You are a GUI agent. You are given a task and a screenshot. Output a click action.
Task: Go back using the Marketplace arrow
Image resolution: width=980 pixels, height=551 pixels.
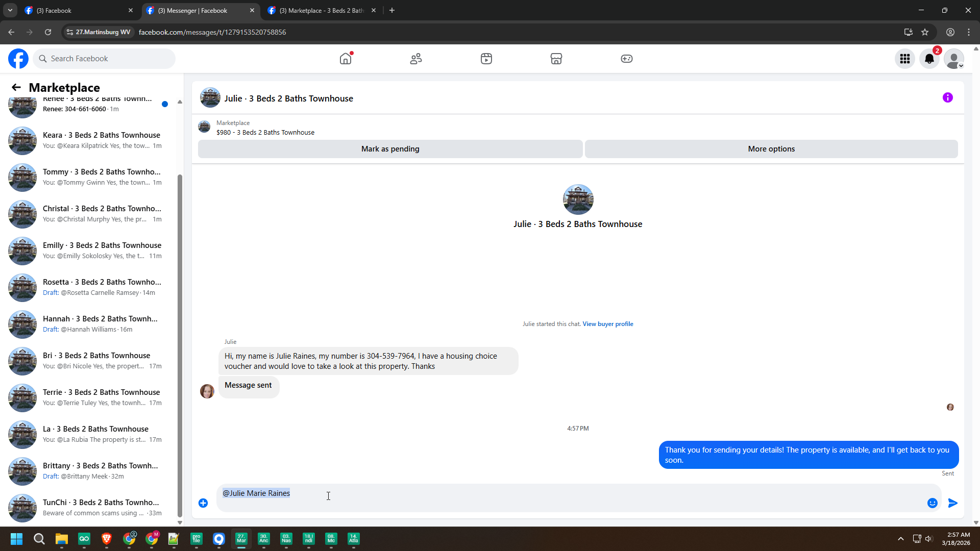(x=16, y=87)
